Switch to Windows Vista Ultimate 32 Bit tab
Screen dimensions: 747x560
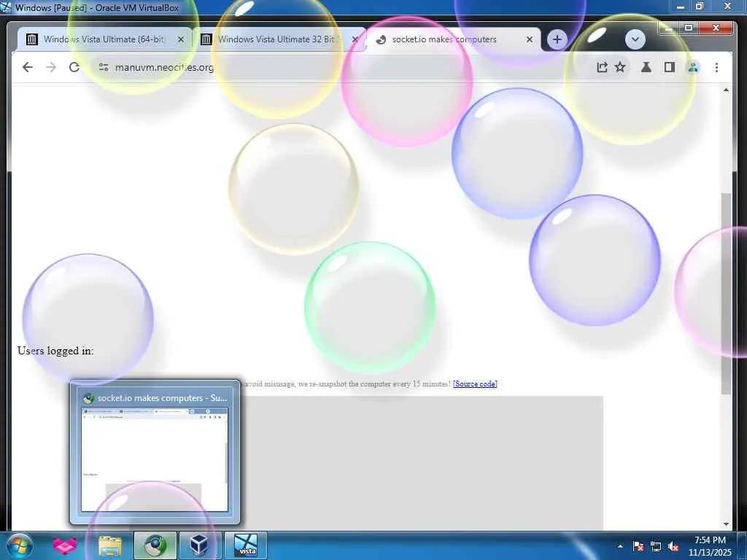279,39
